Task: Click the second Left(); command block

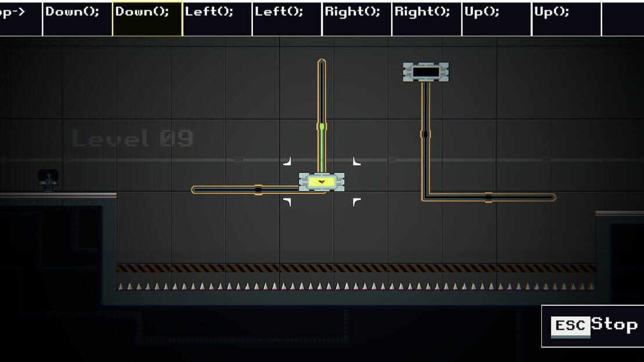Action: click(287, 19)
